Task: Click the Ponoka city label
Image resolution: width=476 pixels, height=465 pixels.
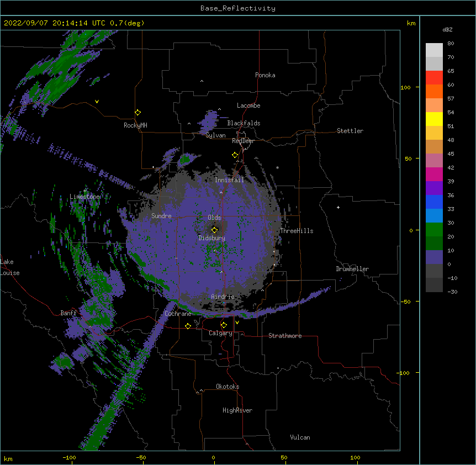Action: click(x=265, y=75)
